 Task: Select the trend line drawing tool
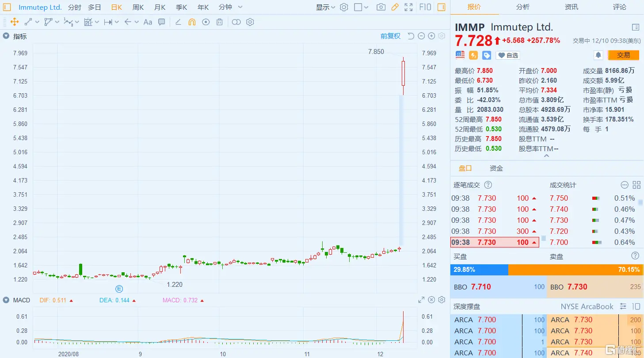(29, 22)
